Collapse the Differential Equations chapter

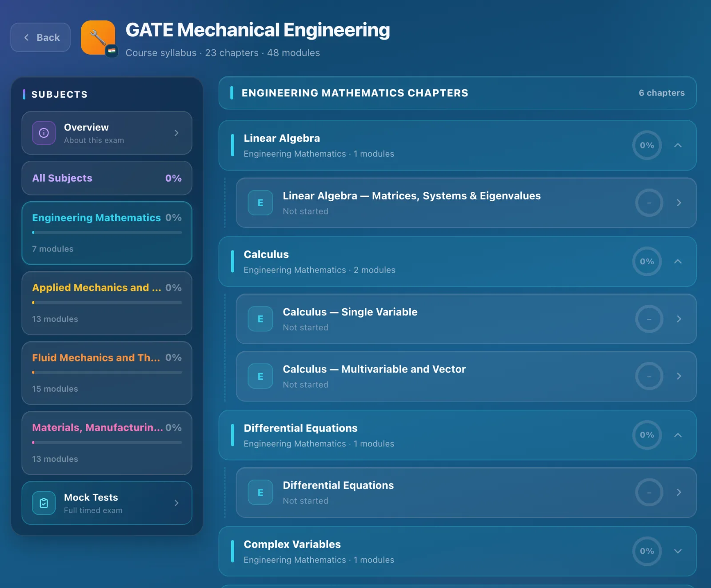(x=678, y=435)
